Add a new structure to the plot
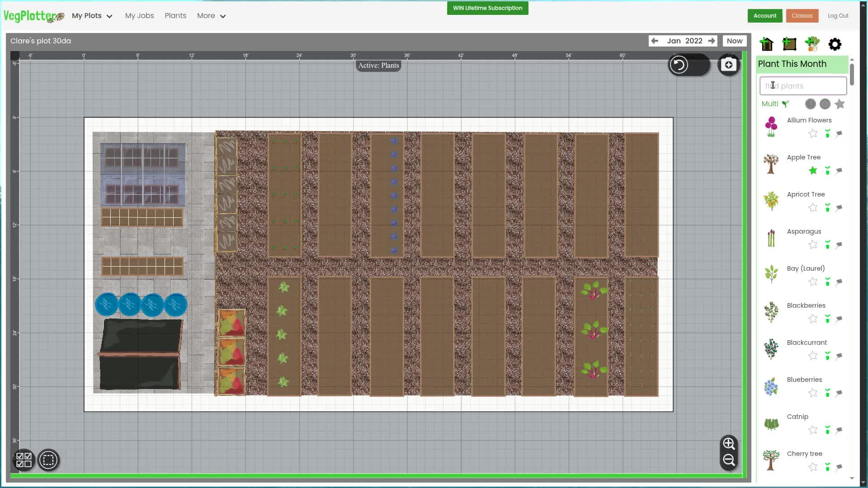This screenshot has height=488, width=868. [768, 44]
